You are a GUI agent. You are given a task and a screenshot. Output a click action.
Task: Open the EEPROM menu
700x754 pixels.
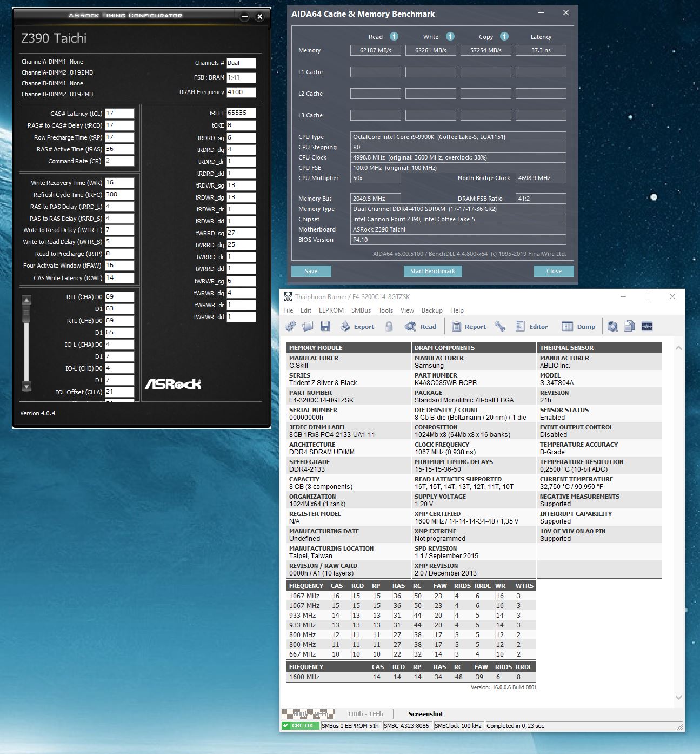point(331,310)
